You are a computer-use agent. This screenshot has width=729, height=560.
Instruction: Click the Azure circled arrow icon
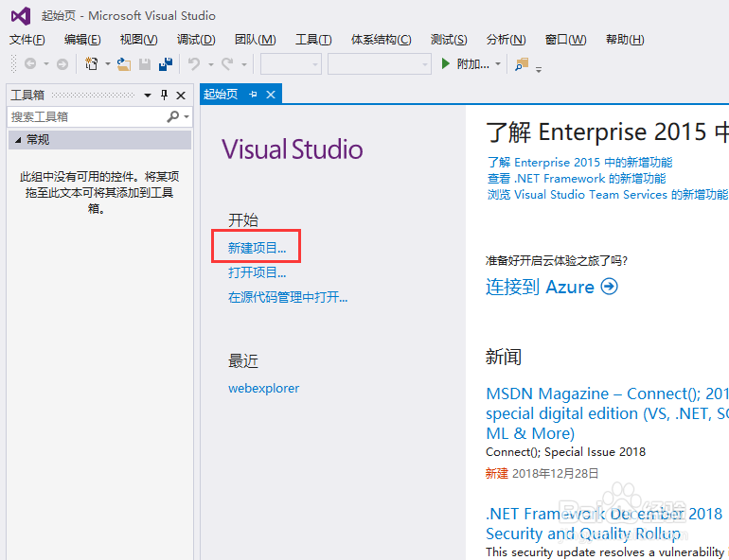[609, 287]
